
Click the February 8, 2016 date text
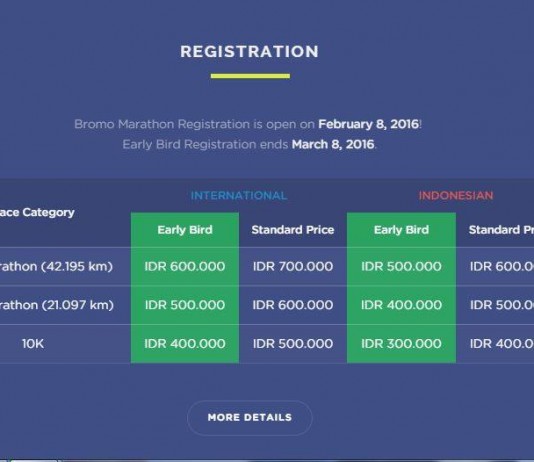click(368, 124)
